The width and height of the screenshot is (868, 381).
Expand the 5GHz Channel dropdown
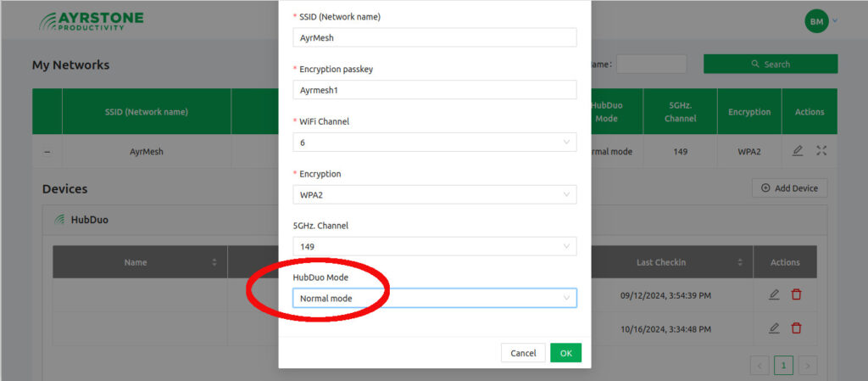pyautogui.click(x=434, y=246)
